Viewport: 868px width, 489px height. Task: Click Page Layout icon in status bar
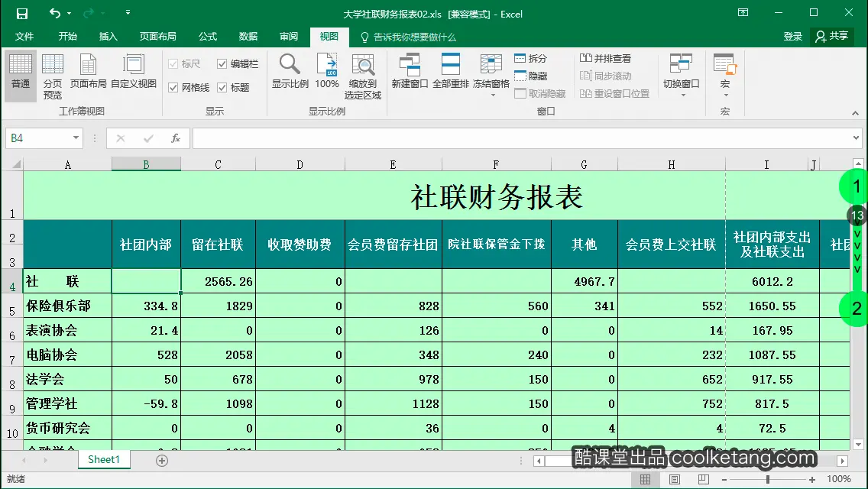[x=674, y=480]
